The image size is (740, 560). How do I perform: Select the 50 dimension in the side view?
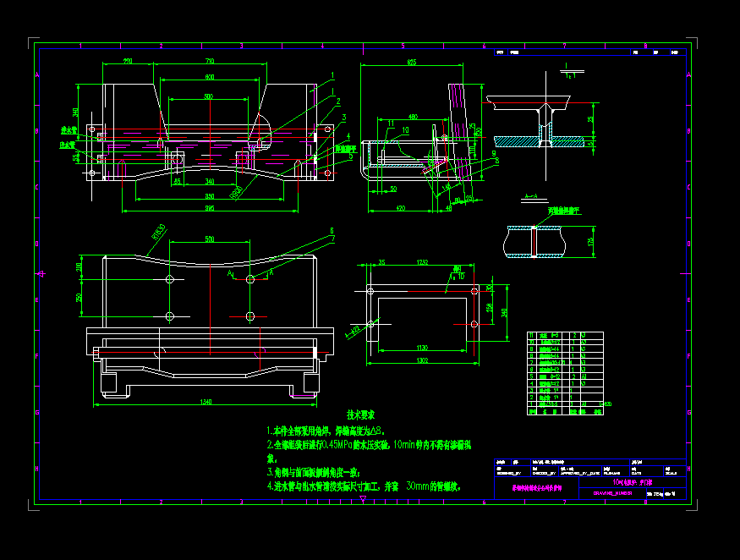click(x=393, y=189)
